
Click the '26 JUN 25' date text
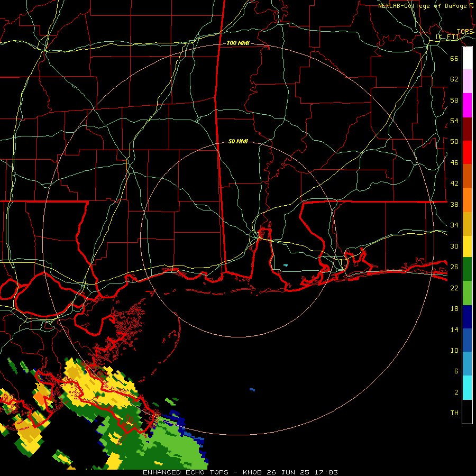pyautogui.click(x=288, y=472)
